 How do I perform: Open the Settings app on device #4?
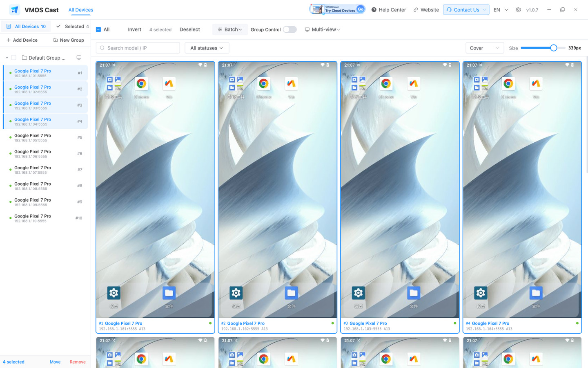481,293
